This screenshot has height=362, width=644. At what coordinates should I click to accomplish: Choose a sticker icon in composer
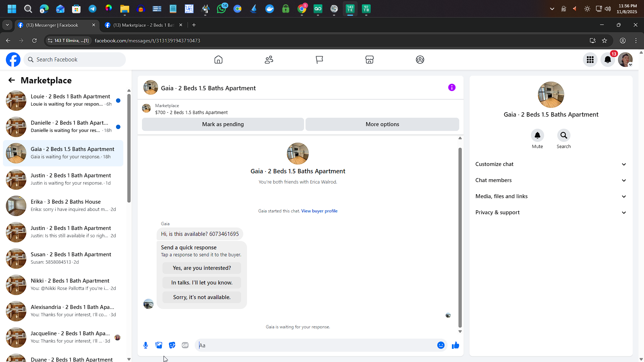pyautogui.click(x=172, y=345)
